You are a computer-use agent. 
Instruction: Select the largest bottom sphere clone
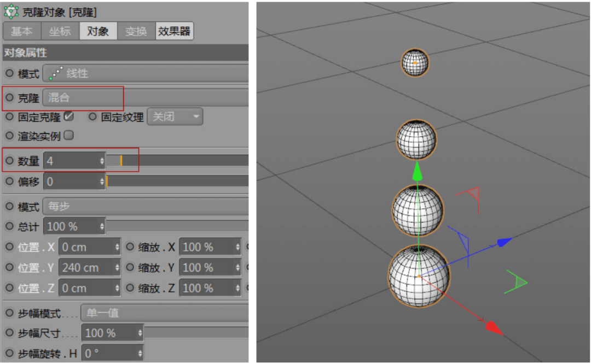point(419,276)
